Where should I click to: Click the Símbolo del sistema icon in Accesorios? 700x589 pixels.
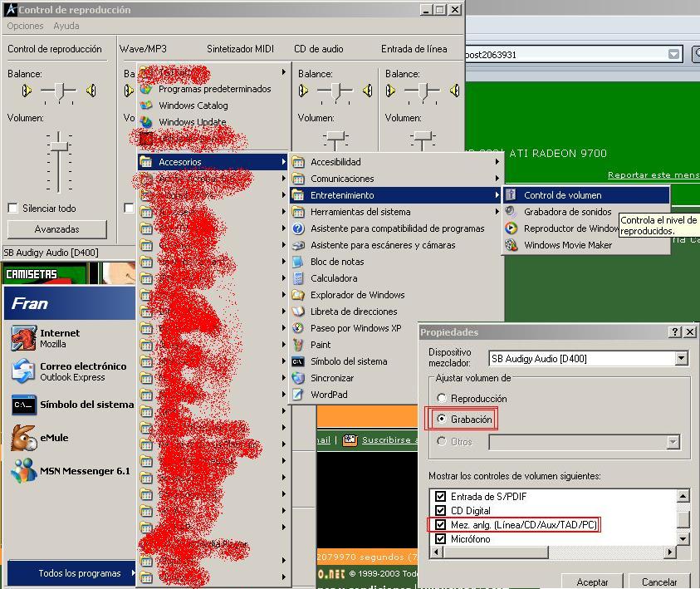coord(298,361)
